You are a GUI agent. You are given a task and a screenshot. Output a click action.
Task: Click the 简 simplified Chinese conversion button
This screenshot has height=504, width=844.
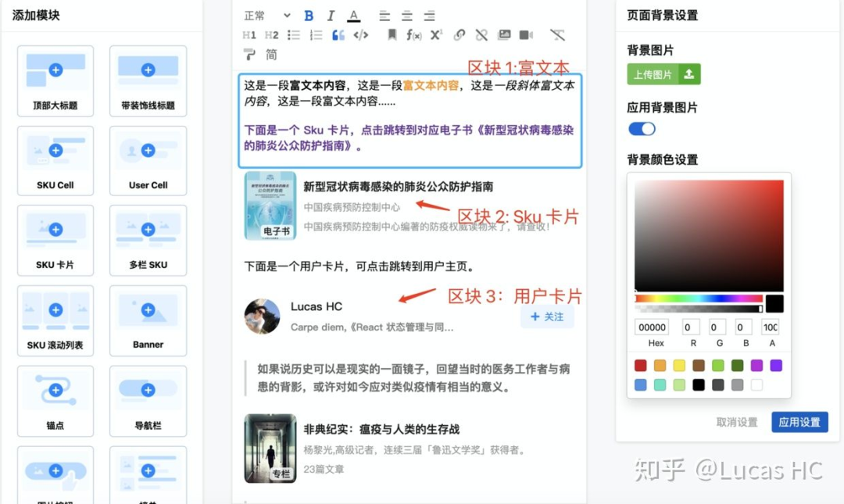coord(271,55)
